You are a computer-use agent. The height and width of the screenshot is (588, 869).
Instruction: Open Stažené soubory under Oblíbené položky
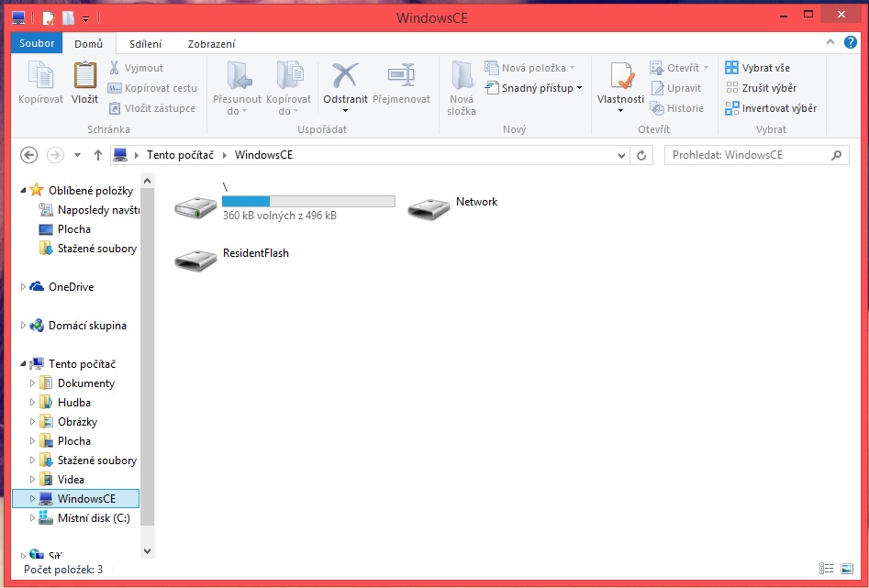(87, 249)
